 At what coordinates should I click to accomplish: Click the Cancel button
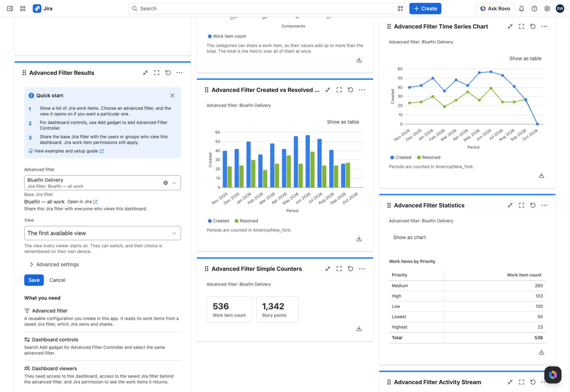(x=57, y=280)
